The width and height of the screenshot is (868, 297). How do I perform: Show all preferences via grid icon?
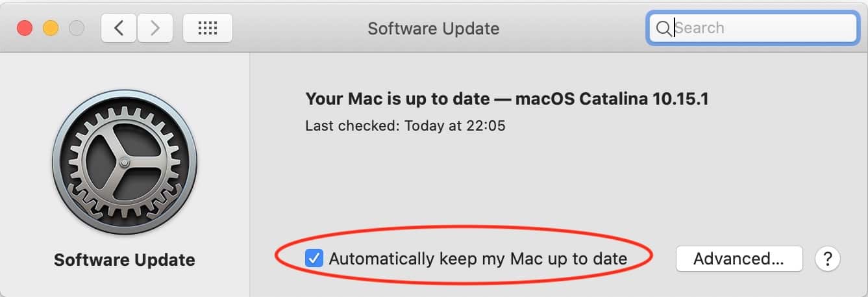coord(208,28)
